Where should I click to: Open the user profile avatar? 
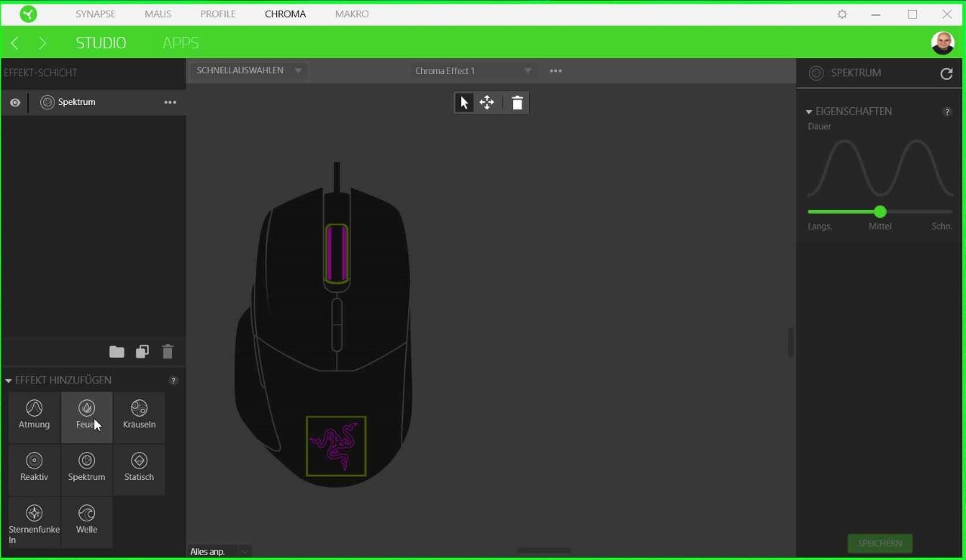(943, 43)
